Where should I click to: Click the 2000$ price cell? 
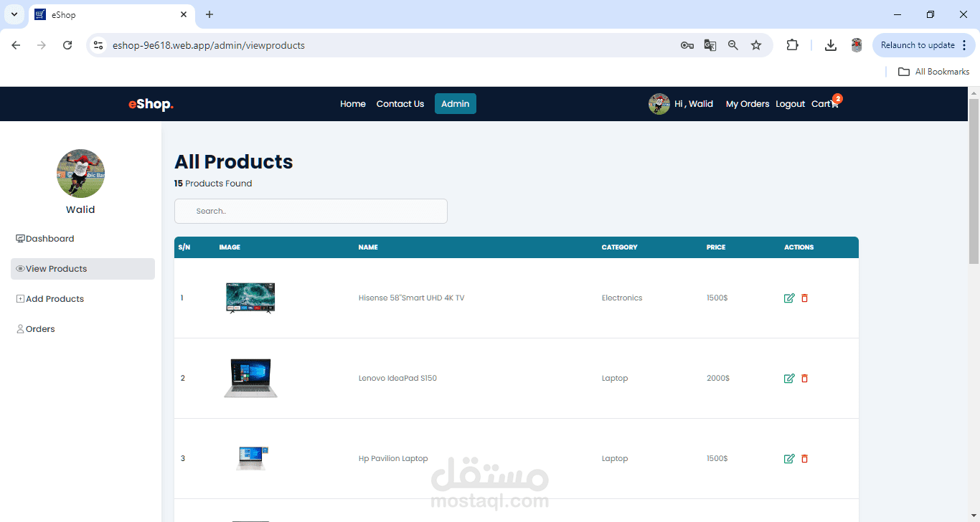[718, 379]
